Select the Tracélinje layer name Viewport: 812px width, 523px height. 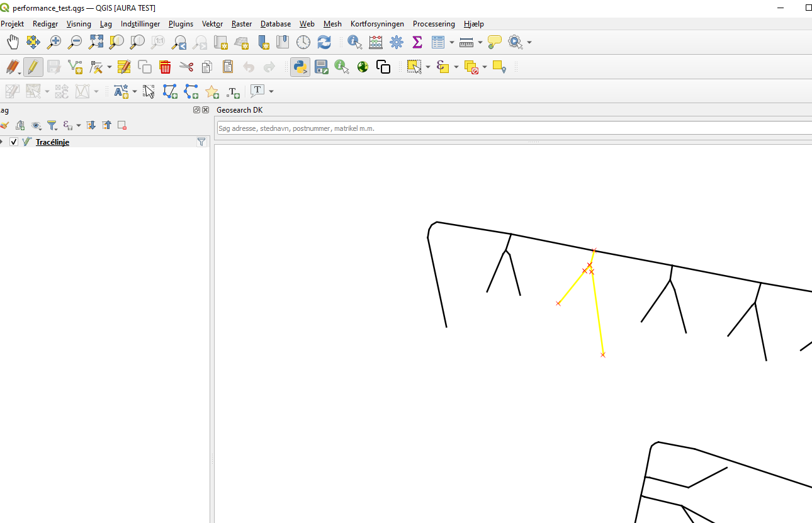tap(52, 142)
